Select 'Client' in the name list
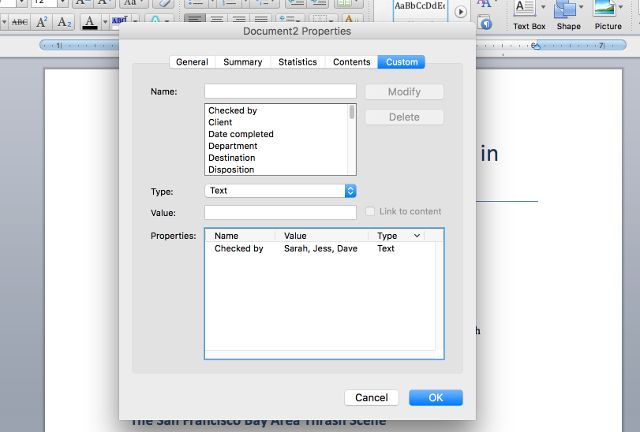 (x=276, y=122)
